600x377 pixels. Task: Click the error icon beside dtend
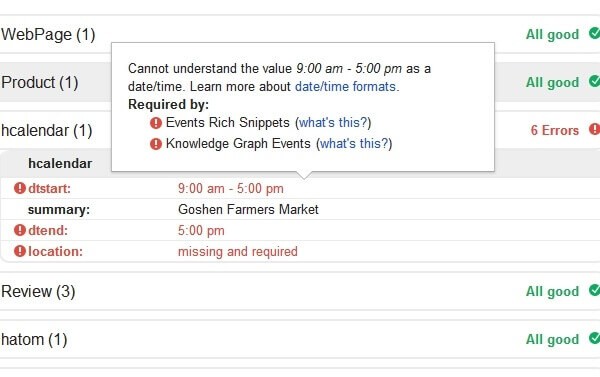(x=20, y=230)
